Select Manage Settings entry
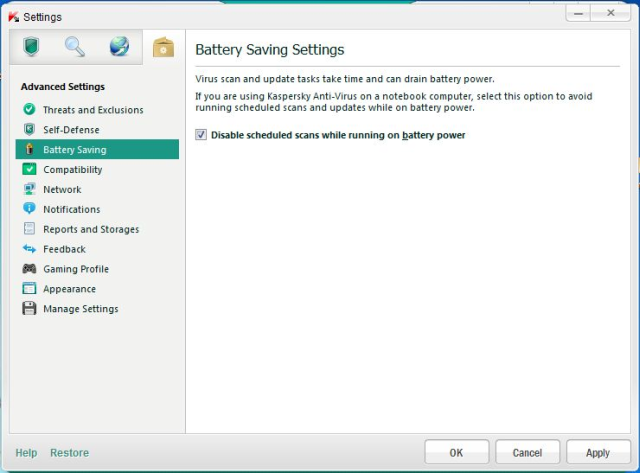Image resolution: width=640 pixels, height=473 pixels. click(97, 309)
